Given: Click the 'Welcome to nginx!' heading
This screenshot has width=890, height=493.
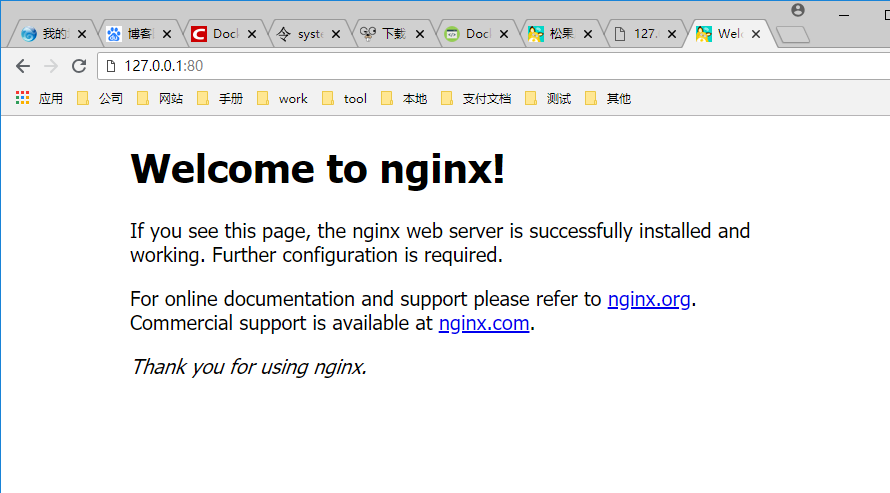Looking at the screenshot, I should point(317,170).
